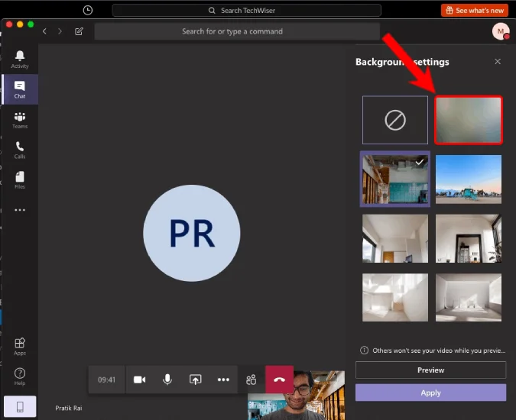Toggle the camera in call controls
516x420 pixels.
(140, 380)
